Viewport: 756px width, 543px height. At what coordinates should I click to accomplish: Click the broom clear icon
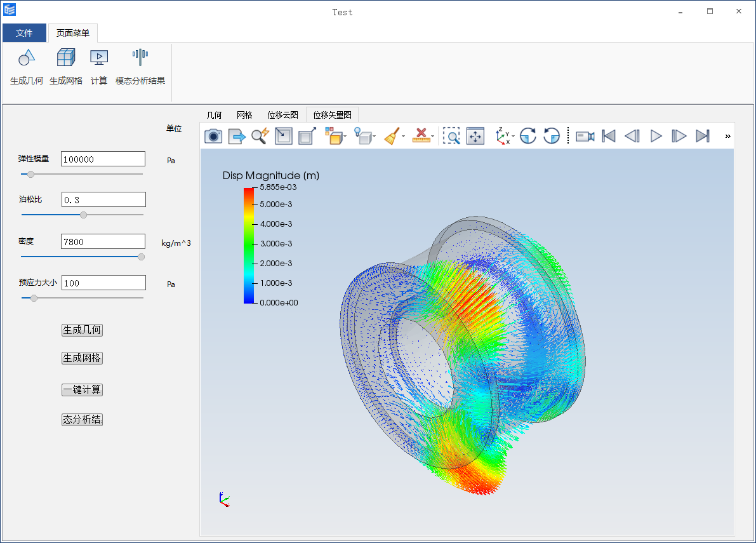392,136
